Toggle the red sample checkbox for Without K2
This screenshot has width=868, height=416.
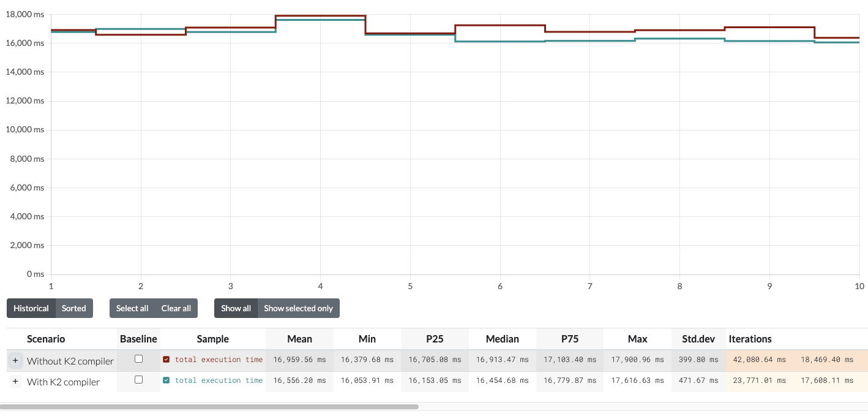[166, 360]
